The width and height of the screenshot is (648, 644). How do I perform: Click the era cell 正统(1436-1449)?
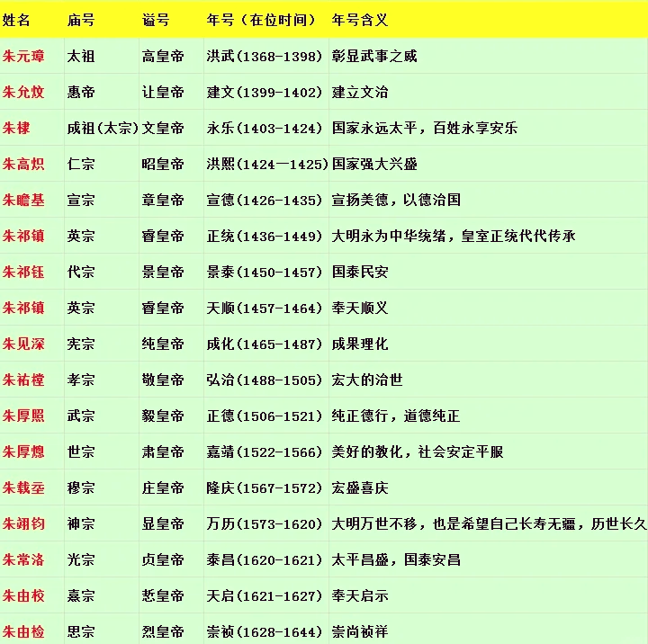264,236
